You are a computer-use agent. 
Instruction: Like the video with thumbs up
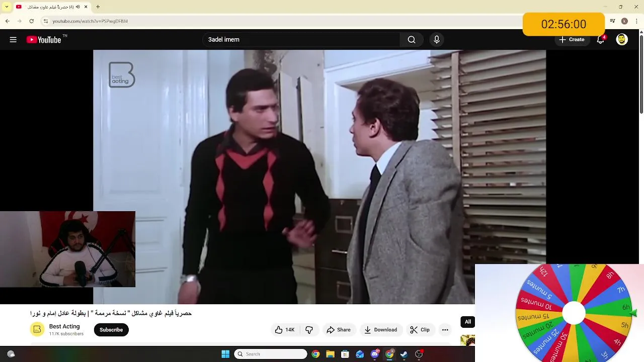tap(284, 330)
